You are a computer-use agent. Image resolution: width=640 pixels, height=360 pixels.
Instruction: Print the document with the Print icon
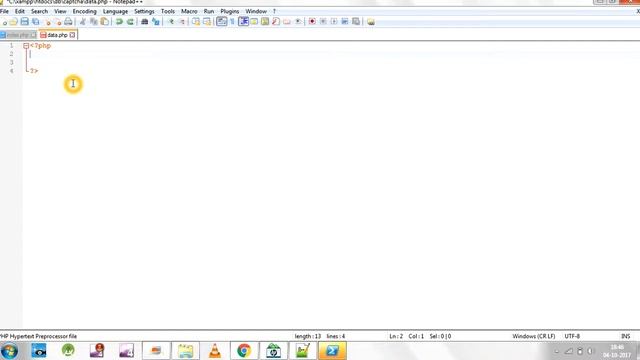[x=68, y=22]
